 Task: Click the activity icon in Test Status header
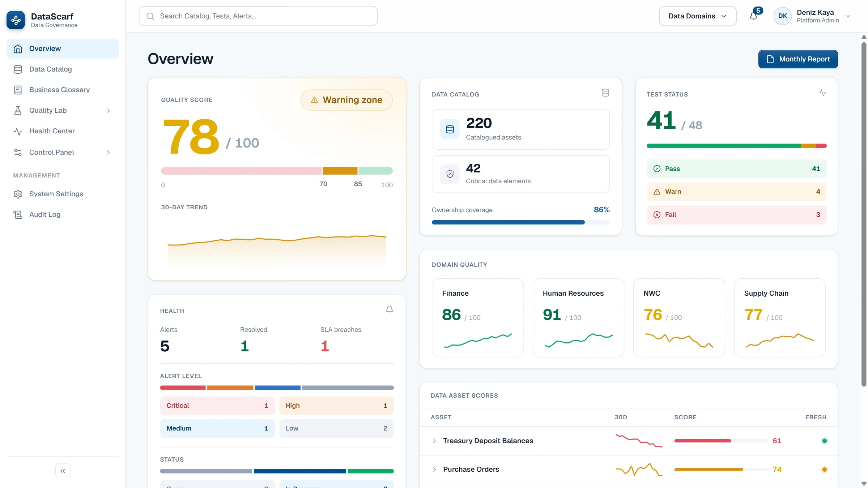click(822, 93)
